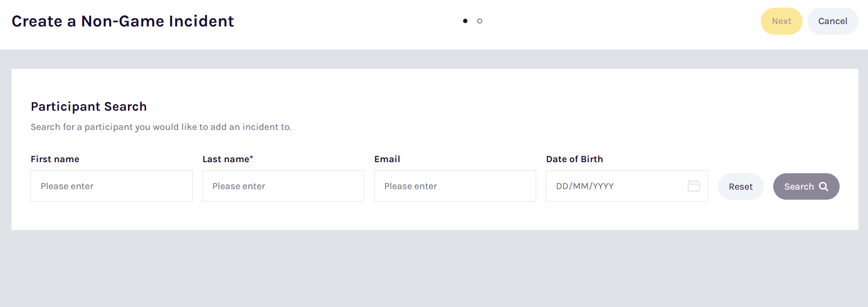The image size is (868, 307).
Task: Open the Date of Birth calendar icon
Action: tap(693, 186)
